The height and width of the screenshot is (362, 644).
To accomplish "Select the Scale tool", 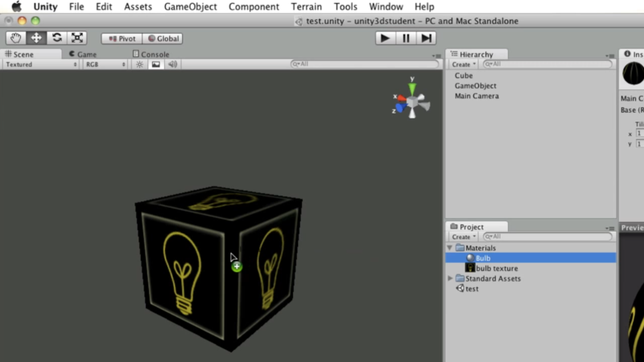I will pos(77,38).
